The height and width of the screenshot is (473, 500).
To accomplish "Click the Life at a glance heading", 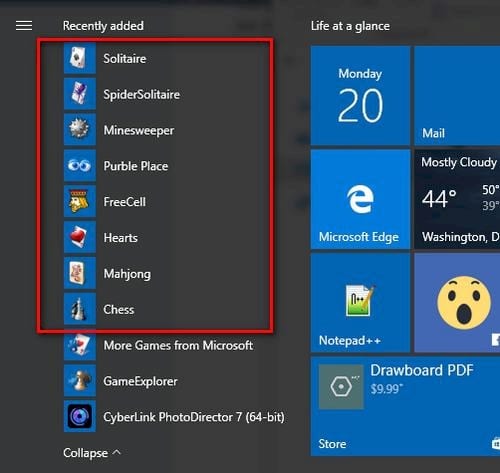I will (350, 26).
